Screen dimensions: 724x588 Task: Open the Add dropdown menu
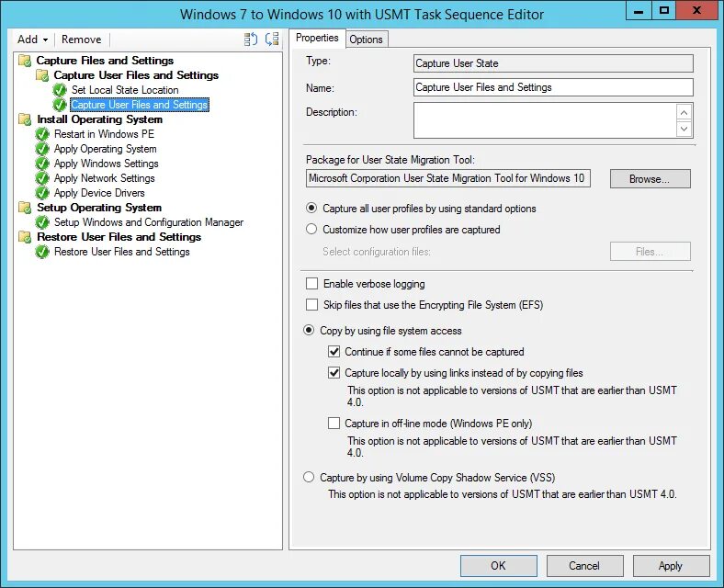click(32, 40)
